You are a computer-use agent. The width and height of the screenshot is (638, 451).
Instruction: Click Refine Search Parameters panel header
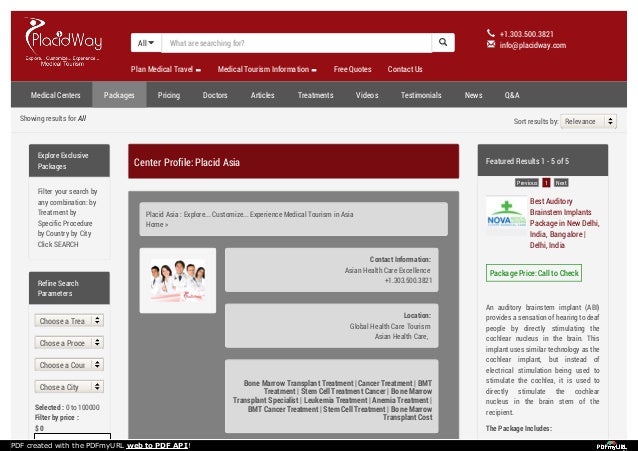(69, 288)
